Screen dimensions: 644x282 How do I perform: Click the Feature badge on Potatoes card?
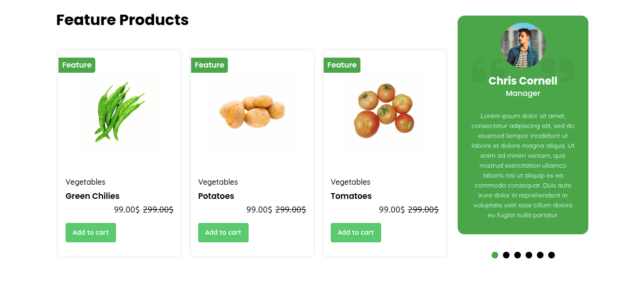tap(209, 65)
